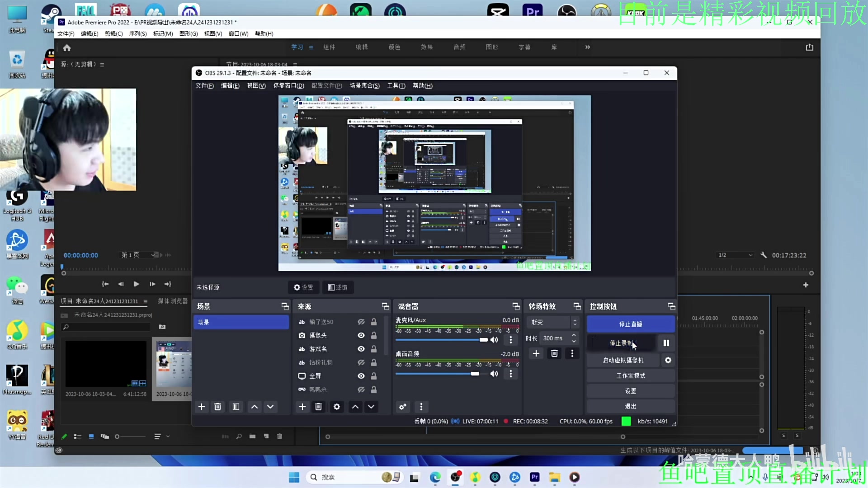
Task: Expand Premiere workspace overflow chevron
Action: click(x=587, y=47)
